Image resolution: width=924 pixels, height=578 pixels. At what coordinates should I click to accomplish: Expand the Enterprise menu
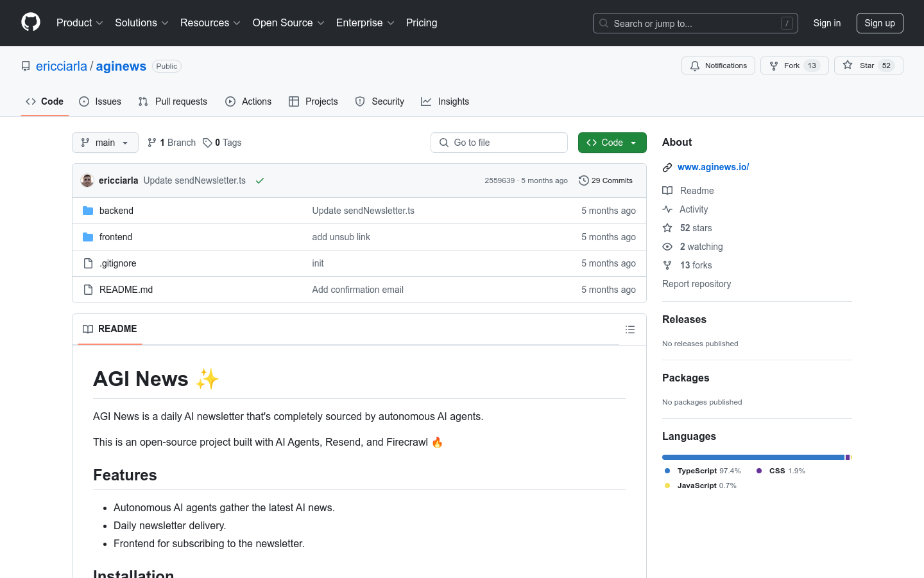[x=365, y=22]
